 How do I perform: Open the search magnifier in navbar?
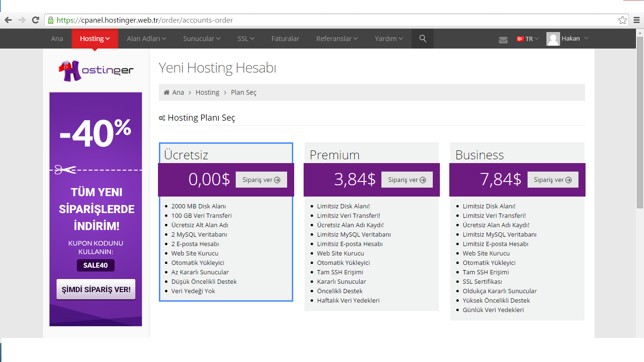[422, 39]
